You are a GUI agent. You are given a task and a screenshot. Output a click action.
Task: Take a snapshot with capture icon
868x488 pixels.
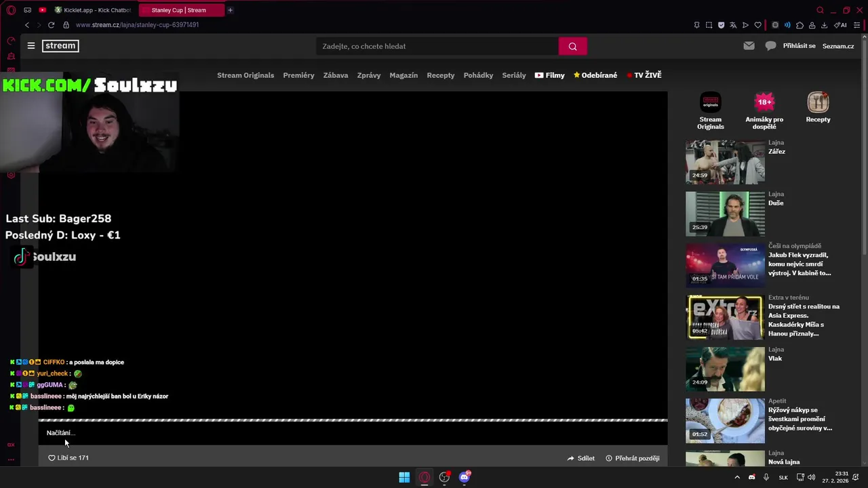click(x=709, y=25)
